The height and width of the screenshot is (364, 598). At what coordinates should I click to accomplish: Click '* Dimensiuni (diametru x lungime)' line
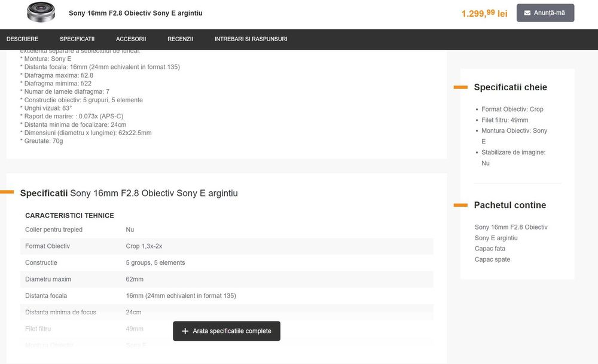point(86,133)
